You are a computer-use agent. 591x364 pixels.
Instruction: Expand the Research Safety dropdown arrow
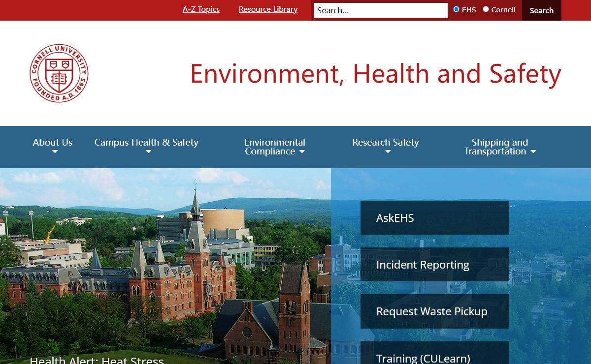388,152
